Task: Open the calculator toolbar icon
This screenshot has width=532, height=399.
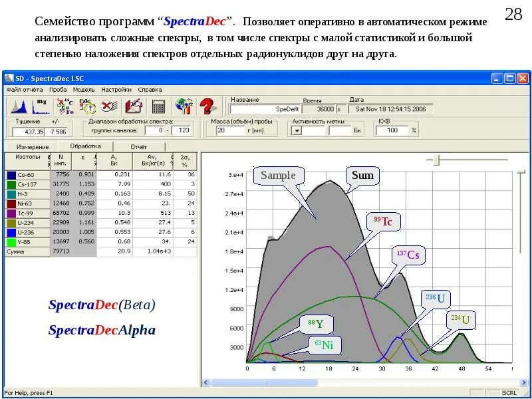Action: pos(158,106)
